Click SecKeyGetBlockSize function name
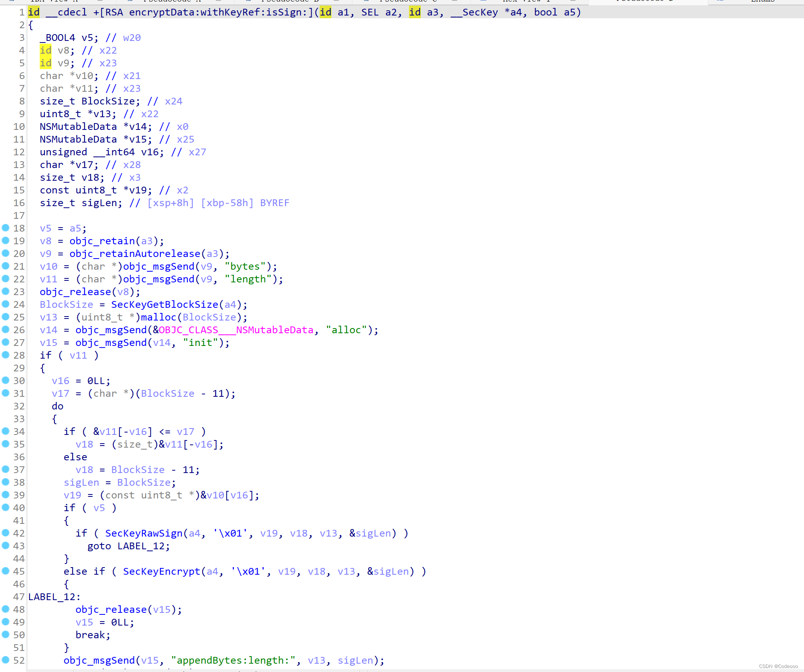804x672 pixels. (x=164, y=305)
